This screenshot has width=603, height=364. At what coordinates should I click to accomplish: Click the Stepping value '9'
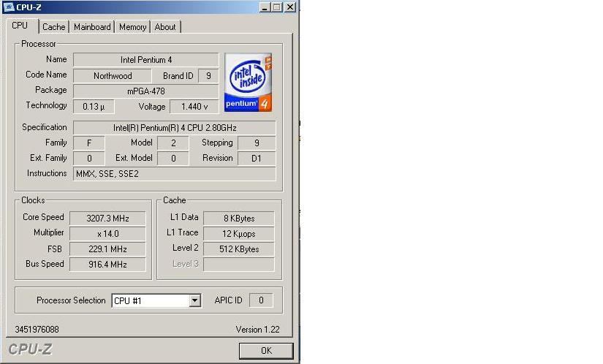click(257, 143)
